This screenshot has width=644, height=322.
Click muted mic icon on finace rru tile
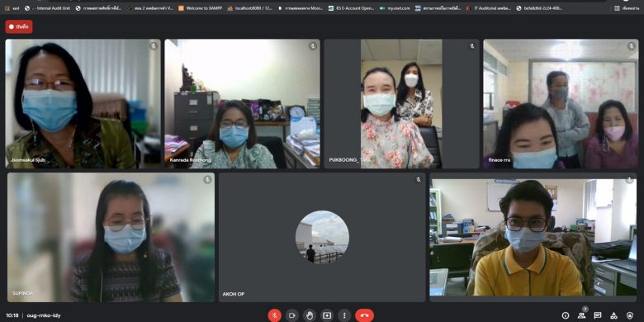[x=632, y=46]
